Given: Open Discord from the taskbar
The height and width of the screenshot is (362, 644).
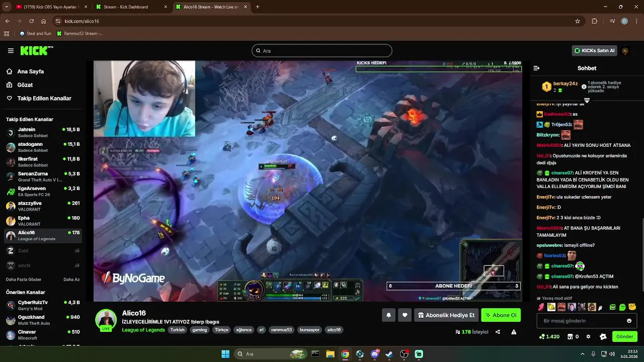Looking at the screenshot, I should click(x=375, y=354).
